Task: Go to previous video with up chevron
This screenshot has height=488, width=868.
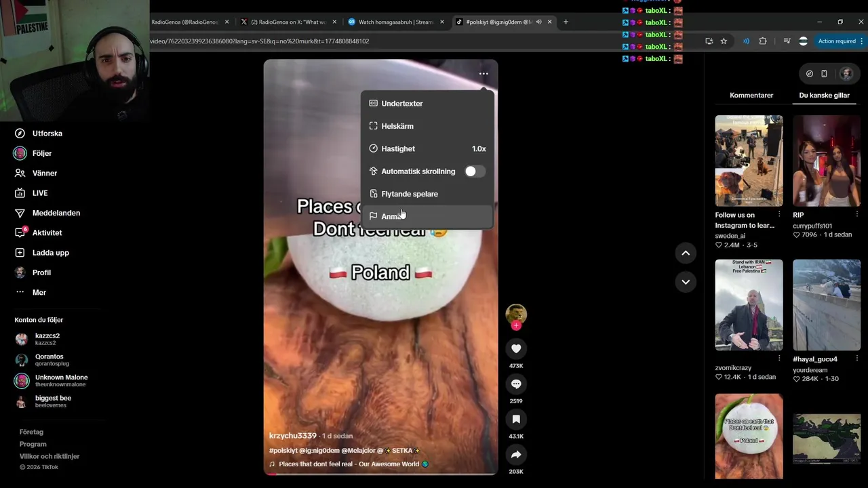Action: tap(686, 253)
